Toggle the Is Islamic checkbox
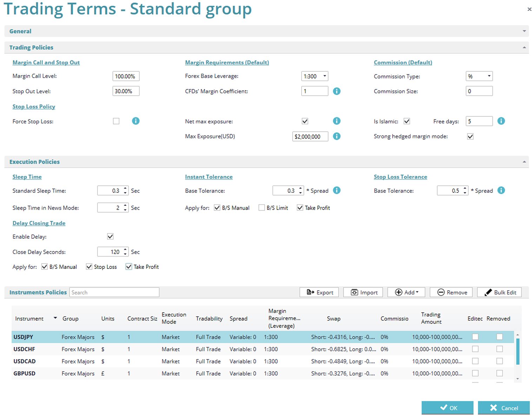The height and width of the screenshot is (420, 532). (407, 121)
